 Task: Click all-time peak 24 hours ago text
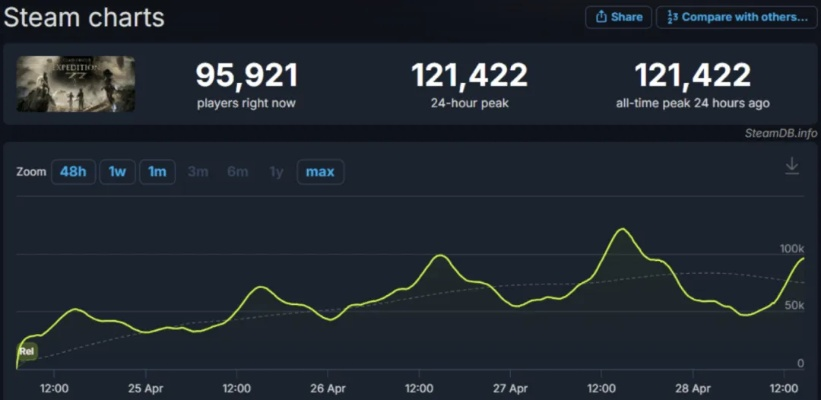693,103
